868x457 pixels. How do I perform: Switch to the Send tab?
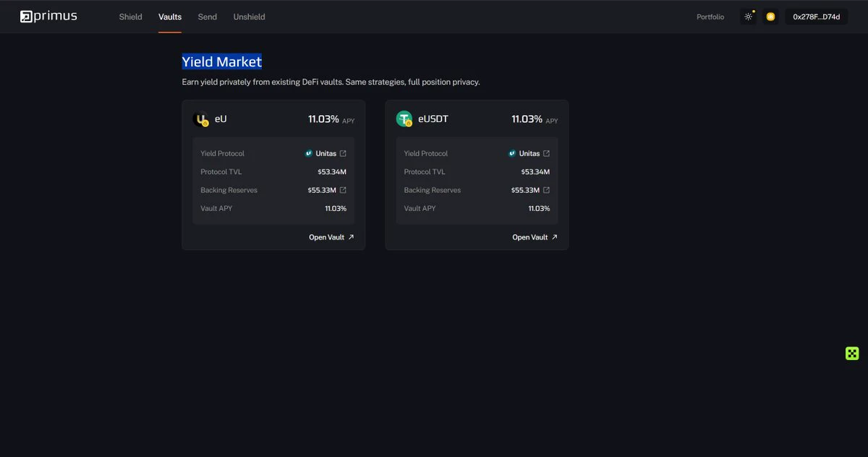[x=208, y=17]
